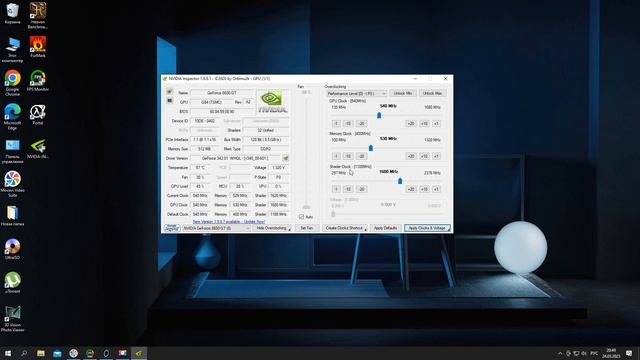Viewport: 640px width, 360px height.
Task: Open the Control Panel desktop shortcut
Action: tap(12, 151)
